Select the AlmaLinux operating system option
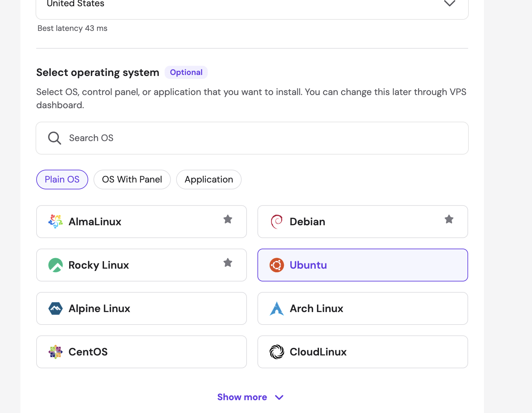Viewport: 532px width, 413px height. (142, 222)
